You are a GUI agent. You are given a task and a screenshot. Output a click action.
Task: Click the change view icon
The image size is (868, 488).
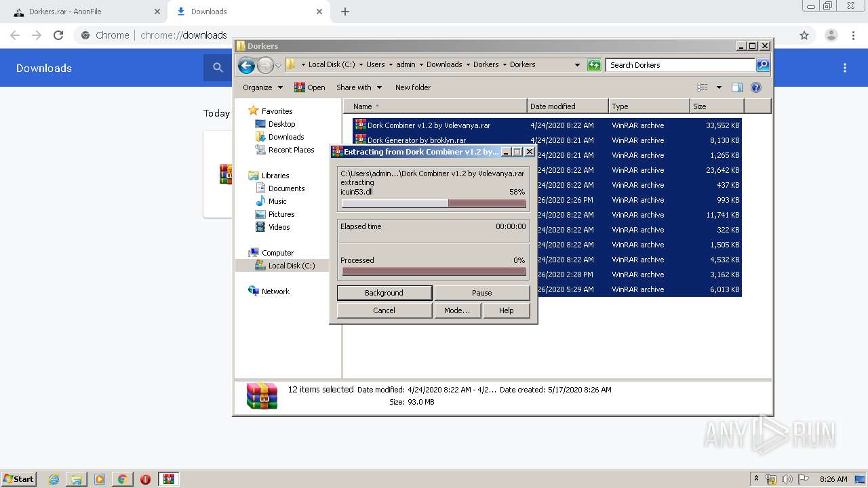(x=703, y=87)
